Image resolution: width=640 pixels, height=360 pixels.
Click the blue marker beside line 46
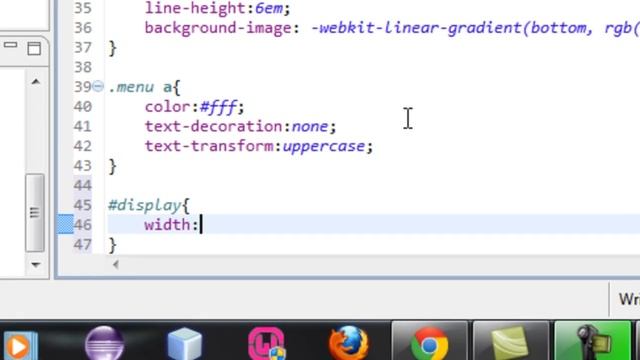tap(65, 224)
